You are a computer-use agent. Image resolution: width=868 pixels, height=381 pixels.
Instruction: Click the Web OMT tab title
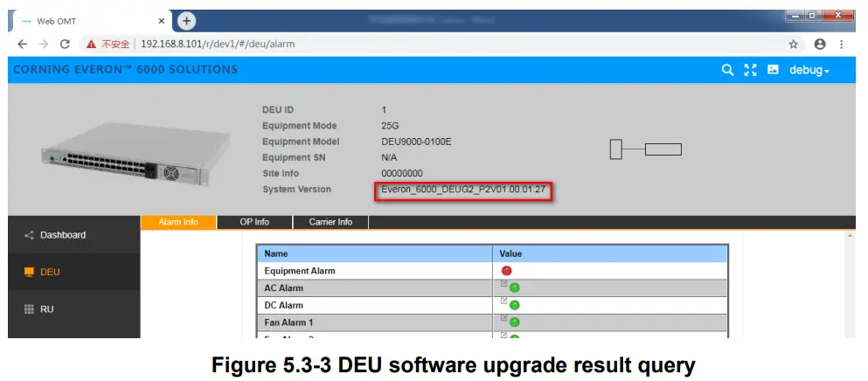[57, 21]
